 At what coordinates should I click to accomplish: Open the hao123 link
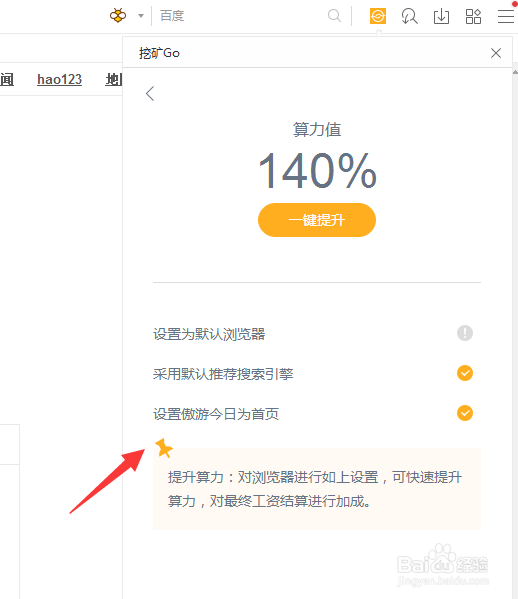tap(59, 79)
